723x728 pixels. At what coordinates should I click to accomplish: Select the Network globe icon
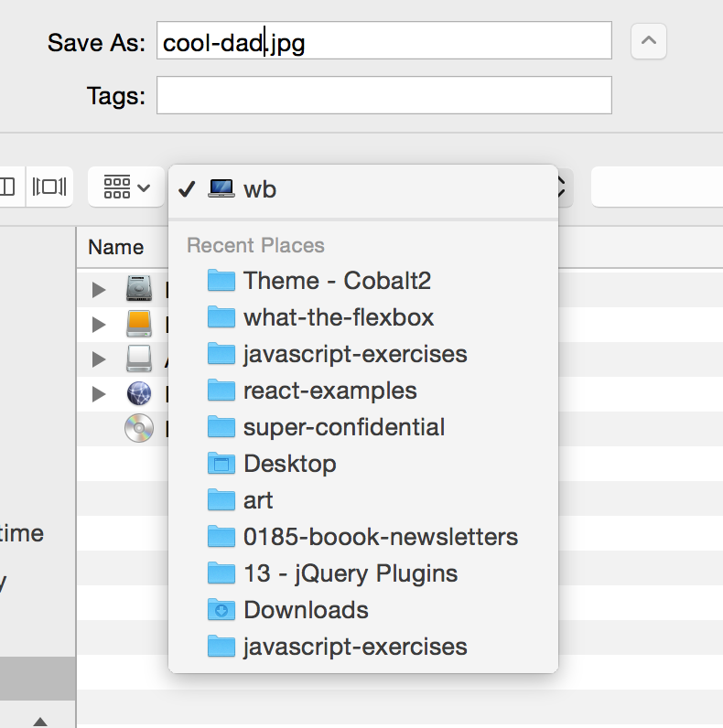[x=139, y=393]
